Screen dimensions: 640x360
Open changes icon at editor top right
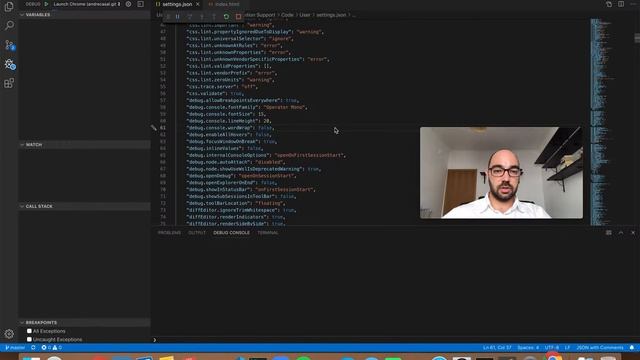[x=609, y=4]
